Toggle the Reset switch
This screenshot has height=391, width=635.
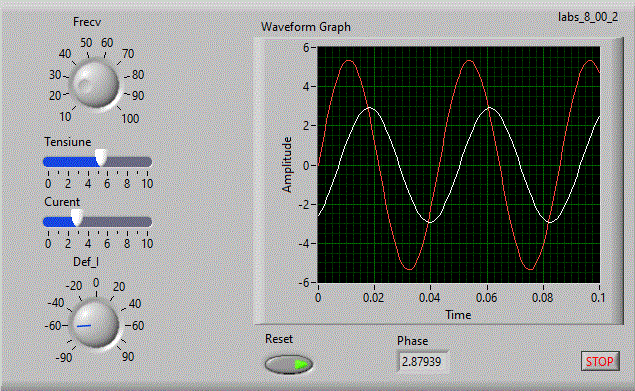[x=289, y=364]
